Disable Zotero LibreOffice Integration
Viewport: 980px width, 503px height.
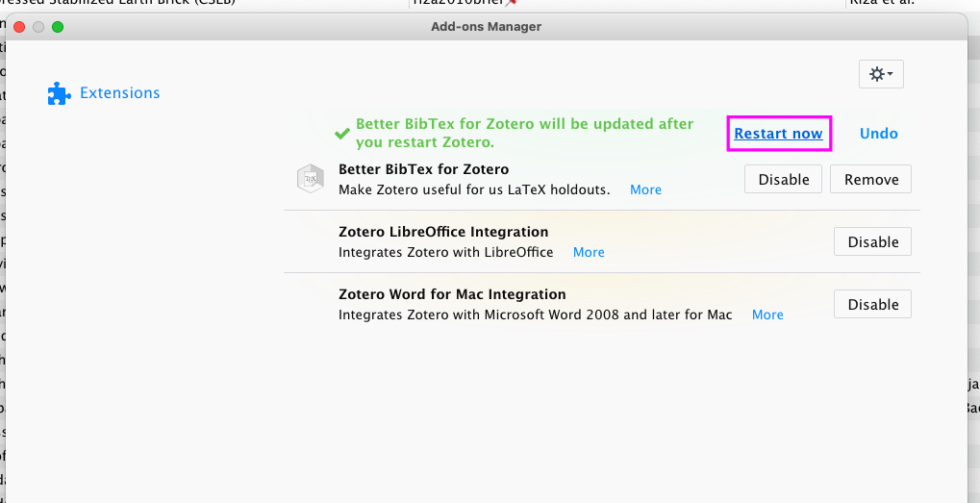(872, 242)
